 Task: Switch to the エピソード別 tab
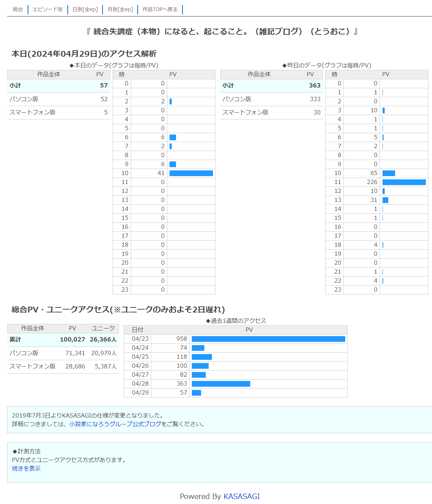[x=47, y=9]
